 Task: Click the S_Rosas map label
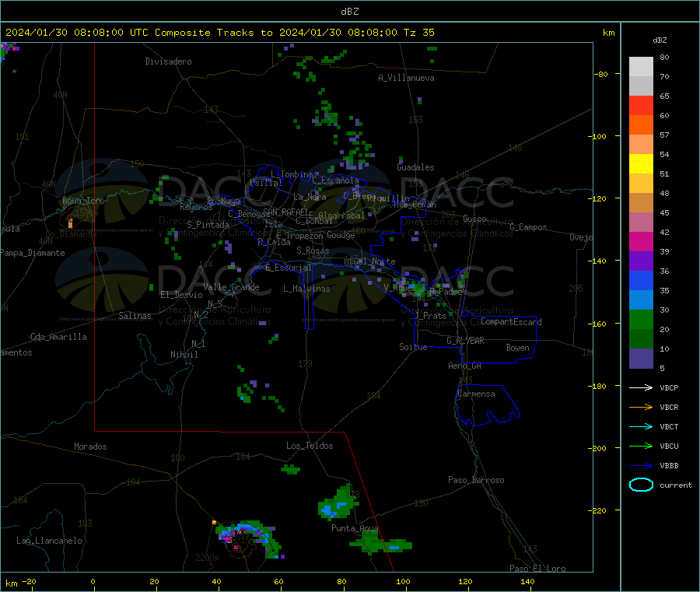313,251
